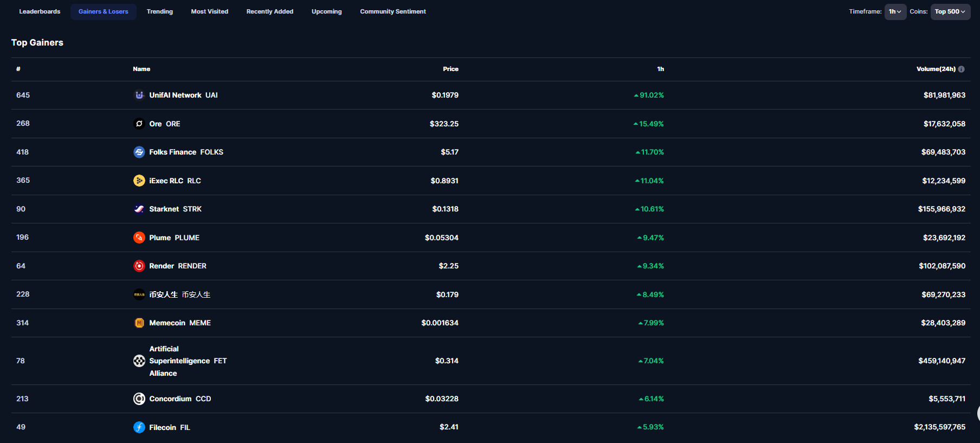Open the Coins Top 500 dropdown
Viewport: 980px width, 443px height.
pos(950,11)
